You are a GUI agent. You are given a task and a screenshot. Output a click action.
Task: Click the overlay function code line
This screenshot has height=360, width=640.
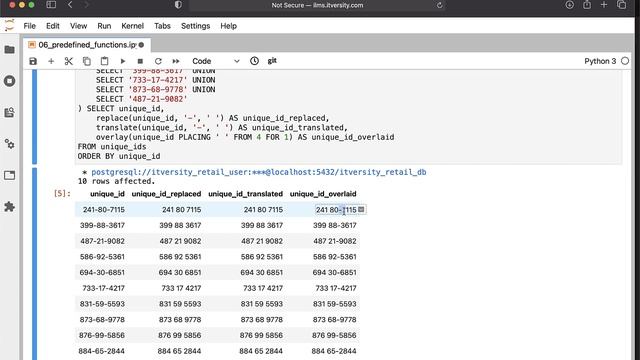tap(245, 137)
